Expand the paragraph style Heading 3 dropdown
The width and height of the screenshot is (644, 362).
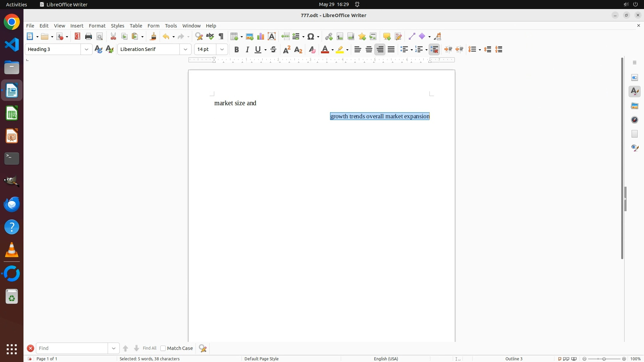[87, 50]
